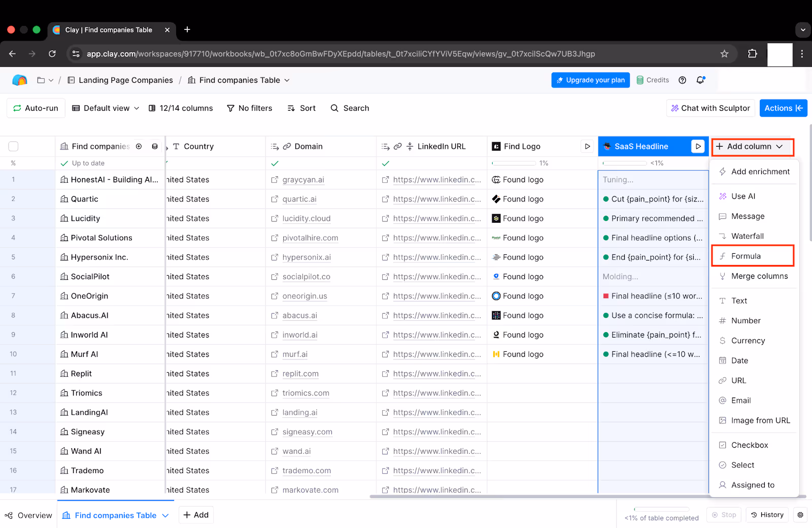The image size is (812, 528).
Task: Click the hypersonix.ai external link icon
Action: pyautogui.click(x=275, y=257)
